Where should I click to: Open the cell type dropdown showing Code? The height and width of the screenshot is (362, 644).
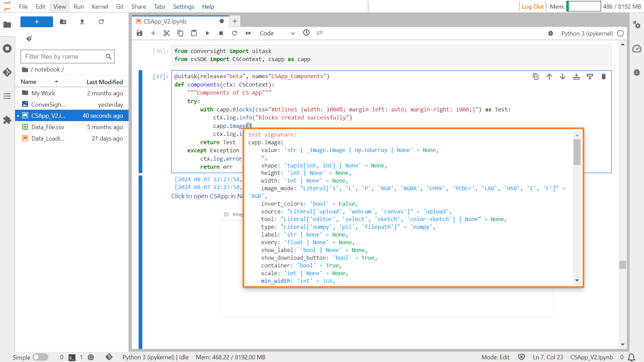277,33
